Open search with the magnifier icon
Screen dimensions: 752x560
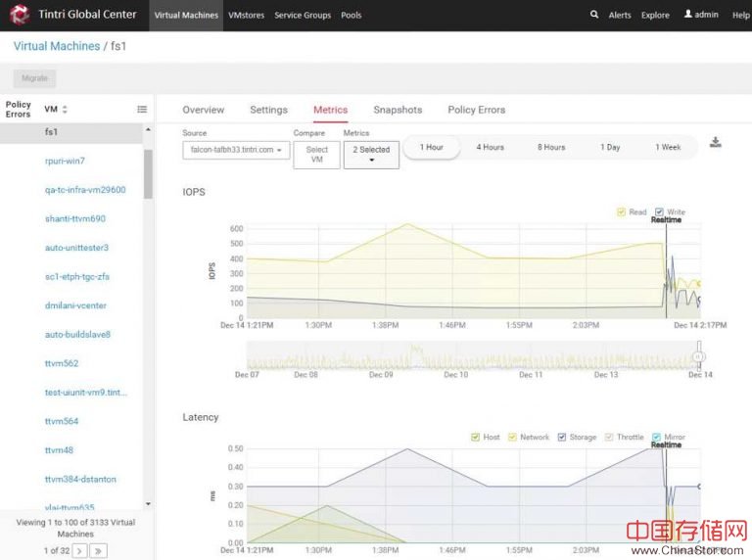[x=594, y=15]
